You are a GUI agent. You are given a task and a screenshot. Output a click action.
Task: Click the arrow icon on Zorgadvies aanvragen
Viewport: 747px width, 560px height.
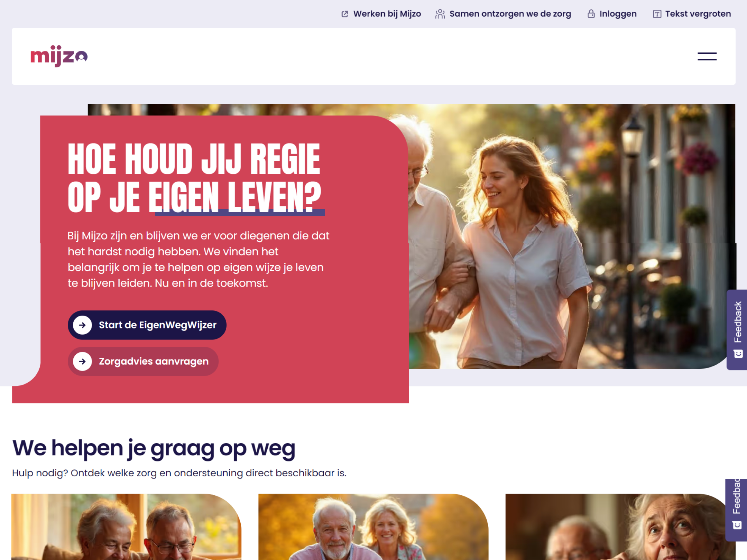[x=82, y=361]
